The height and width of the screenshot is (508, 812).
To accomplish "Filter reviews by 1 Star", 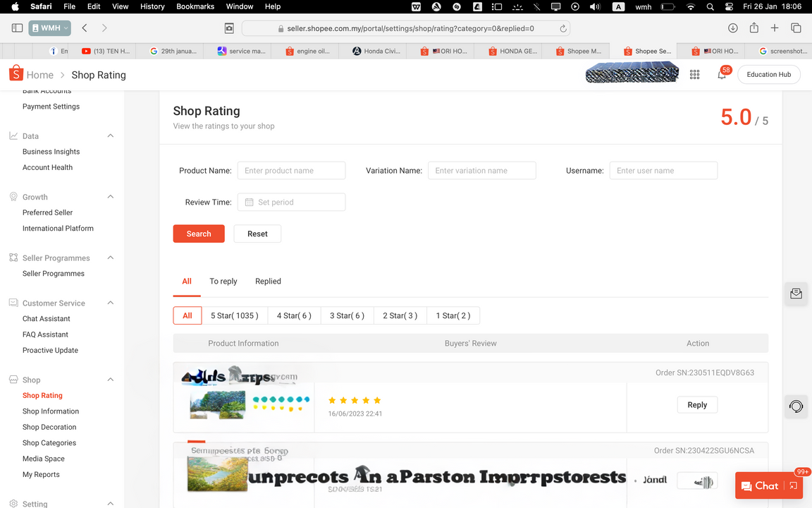I will coord(453,315).
